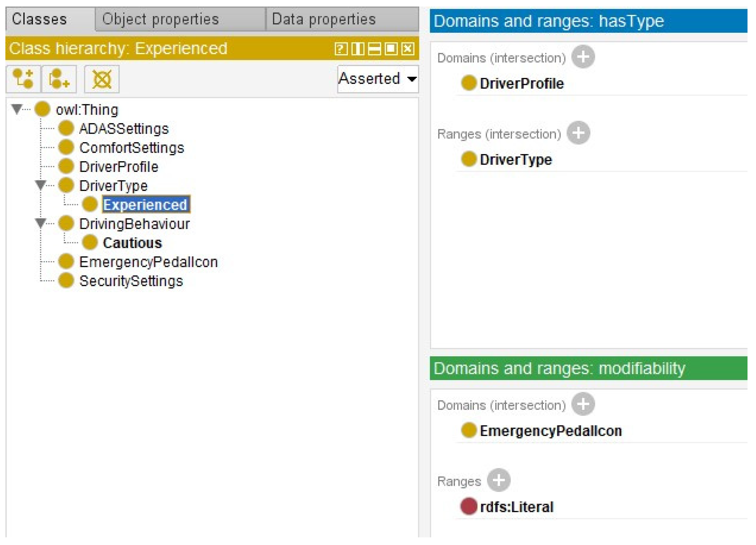
Task: Open the Asserted dropdown
Action: [378, 79]
